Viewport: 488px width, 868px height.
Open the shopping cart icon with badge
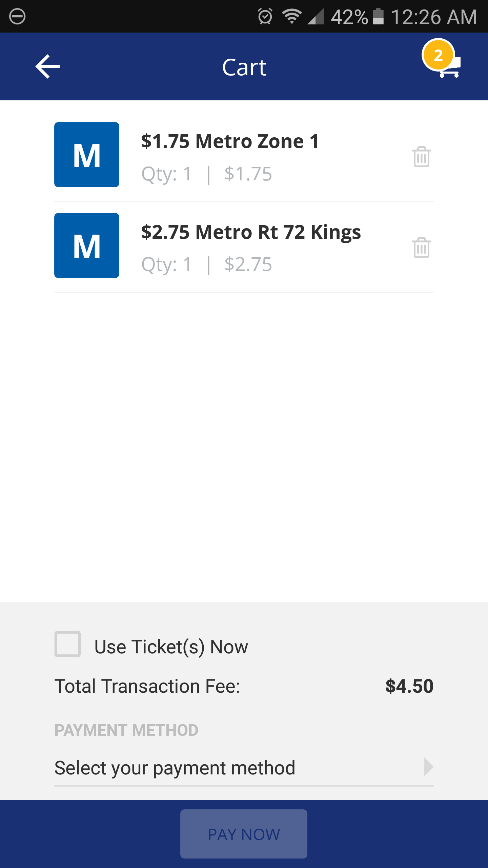tap(442, 58)
